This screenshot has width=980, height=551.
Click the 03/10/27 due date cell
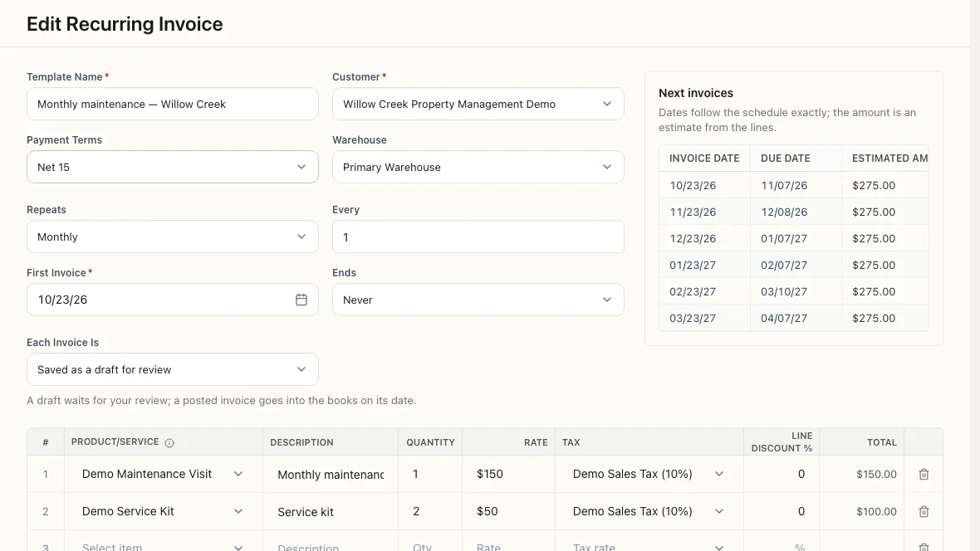pos(796,292)
